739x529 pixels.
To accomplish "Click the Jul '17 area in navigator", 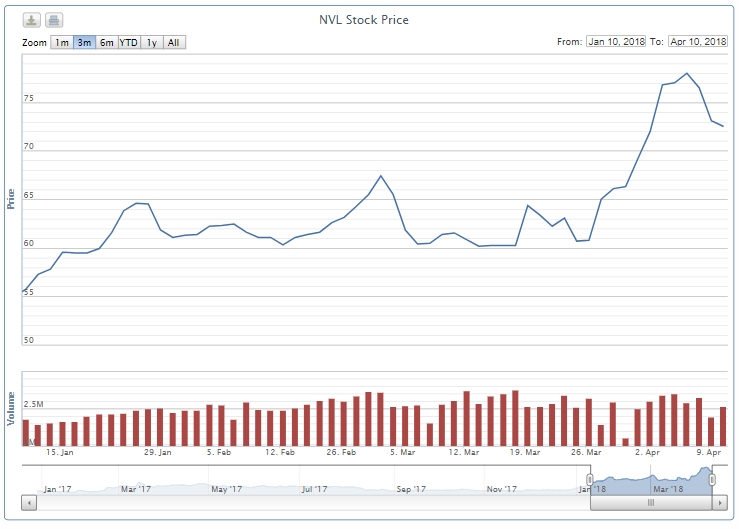I will click(314, 489).
